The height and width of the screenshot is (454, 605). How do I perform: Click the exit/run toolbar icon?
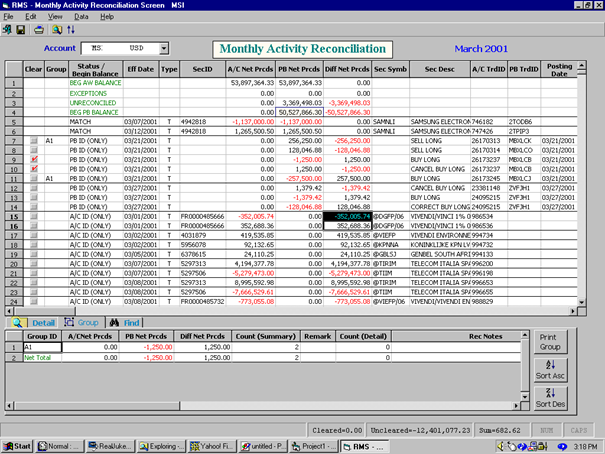[x=7, y=30]
